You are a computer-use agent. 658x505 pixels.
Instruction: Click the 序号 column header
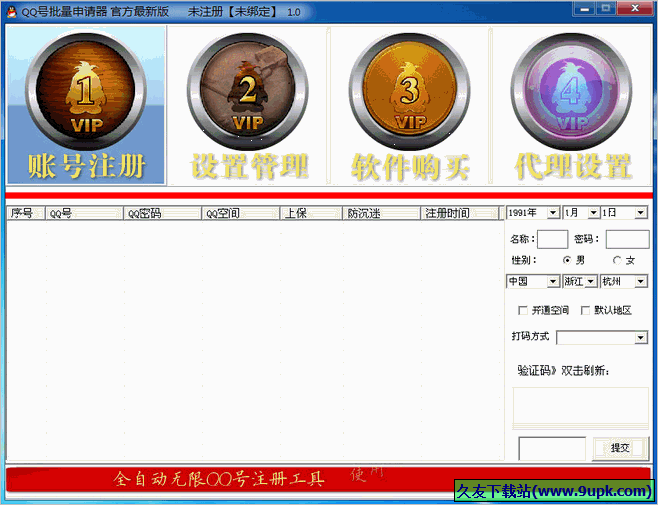pyautogui.click(x=26, y=213)
